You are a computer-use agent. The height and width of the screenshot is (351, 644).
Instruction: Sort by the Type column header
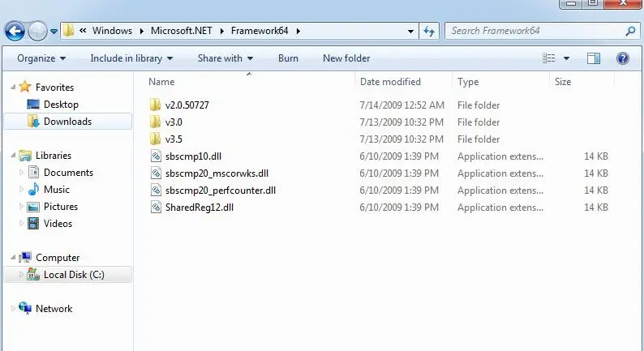tap(468, 82)
